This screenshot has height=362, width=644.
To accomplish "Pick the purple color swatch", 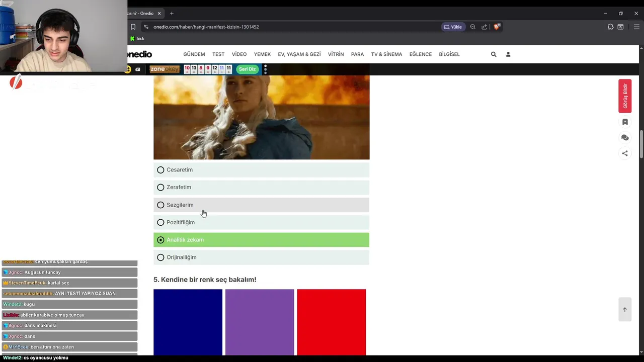I will [260, 322].
